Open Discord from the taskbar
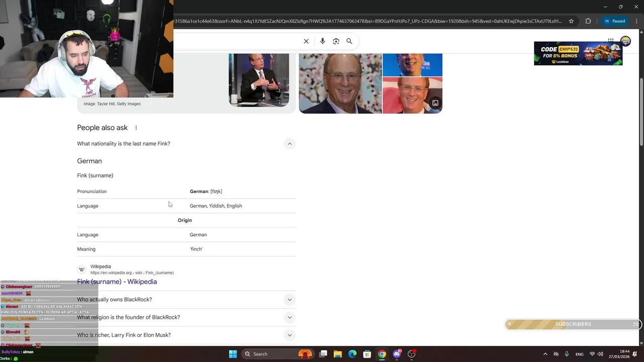This screenshot has height=362, width=644. click(397, 354)
